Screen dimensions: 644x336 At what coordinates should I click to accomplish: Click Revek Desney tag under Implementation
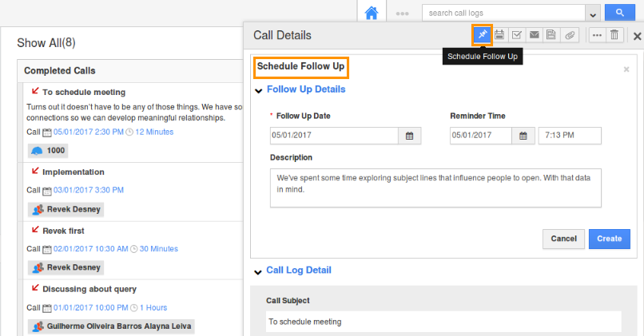coord(66,209)
